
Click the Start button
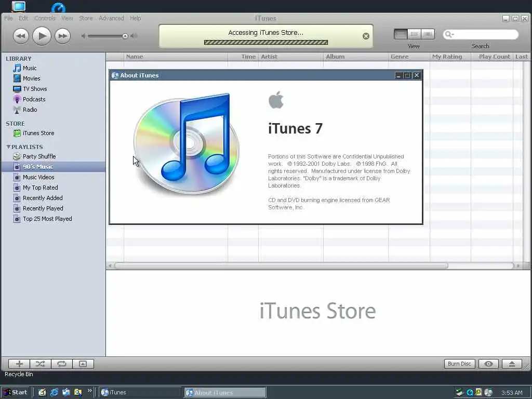coord(15,393)
